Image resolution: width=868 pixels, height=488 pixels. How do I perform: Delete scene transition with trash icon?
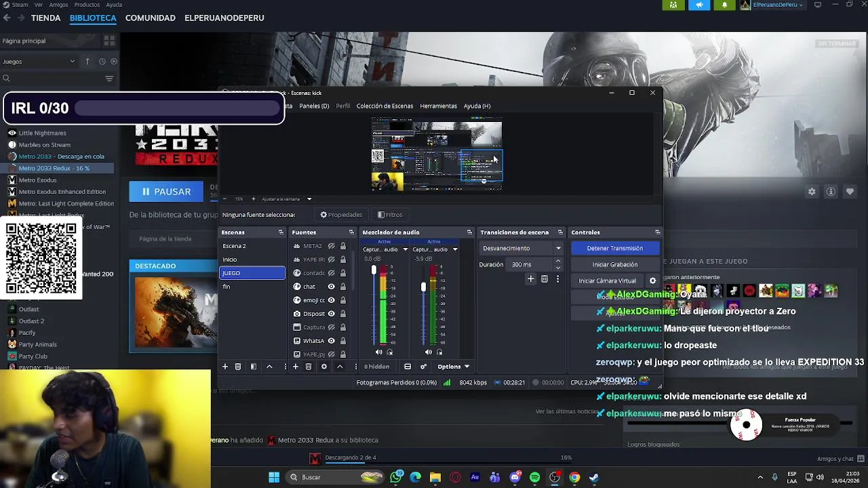point(545,279)
